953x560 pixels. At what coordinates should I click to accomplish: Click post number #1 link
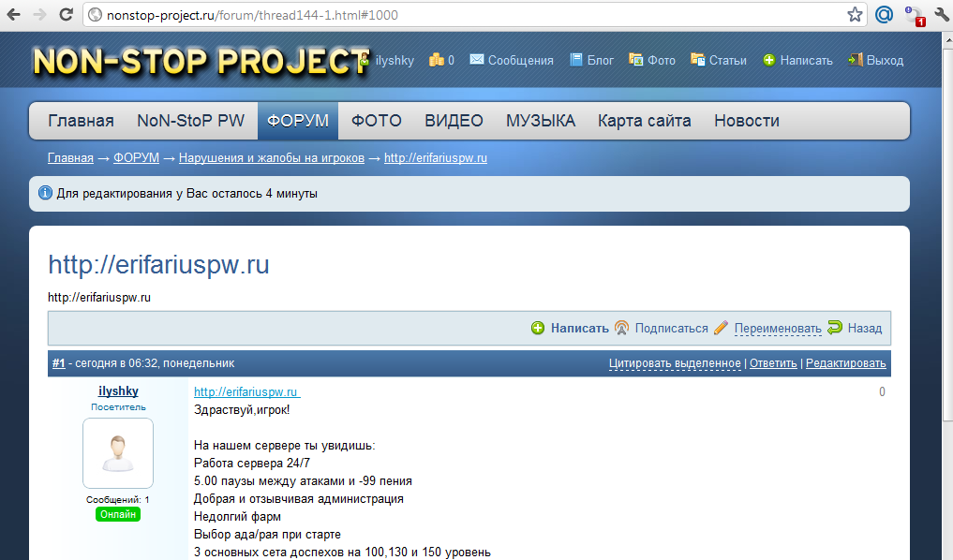[58, 363]
